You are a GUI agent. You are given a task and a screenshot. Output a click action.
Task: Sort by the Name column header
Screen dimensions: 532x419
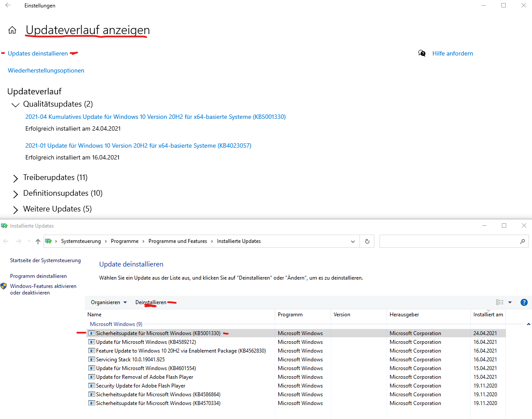tap(180, 315)
